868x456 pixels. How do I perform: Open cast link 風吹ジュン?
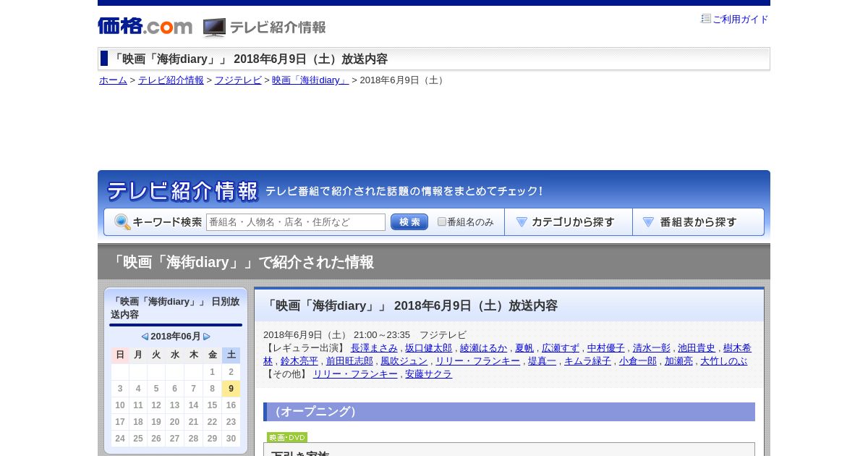[x=404, y=361]
